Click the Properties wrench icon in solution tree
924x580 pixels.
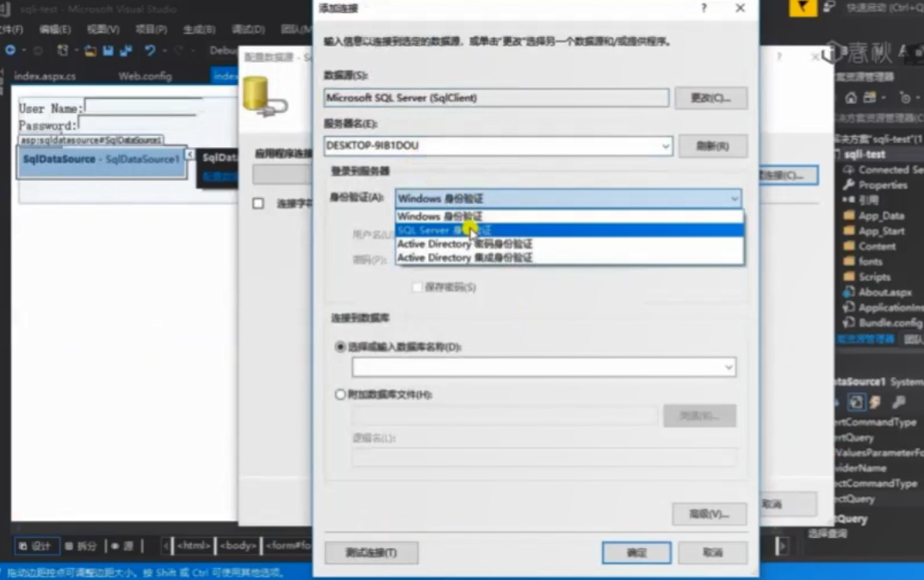click(848, 185)
